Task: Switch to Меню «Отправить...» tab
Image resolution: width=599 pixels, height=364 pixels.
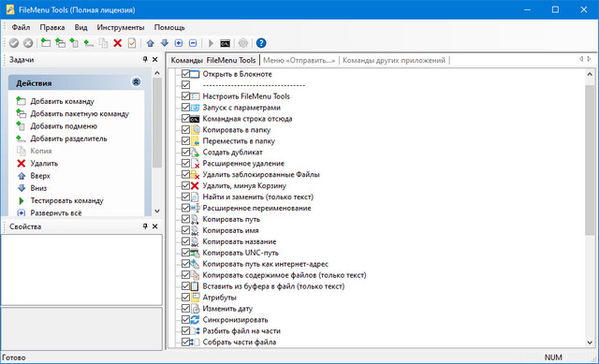Action: pyautogui.click(x=299, y=60)
